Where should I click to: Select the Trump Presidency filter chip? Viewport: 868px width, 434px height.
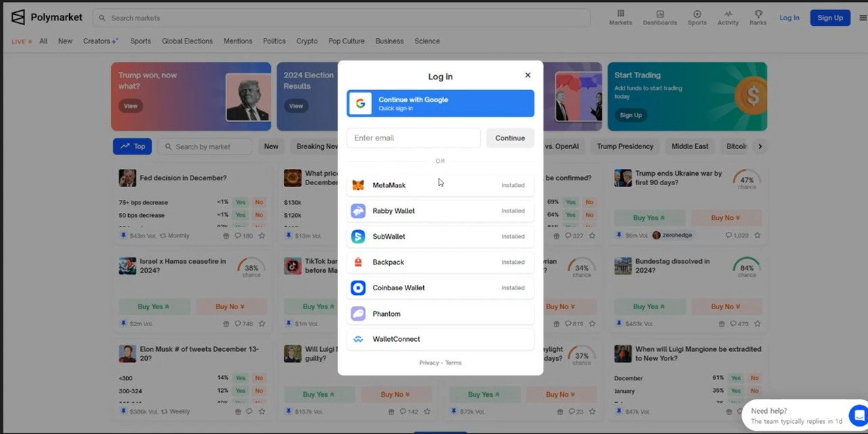(625, 146)
